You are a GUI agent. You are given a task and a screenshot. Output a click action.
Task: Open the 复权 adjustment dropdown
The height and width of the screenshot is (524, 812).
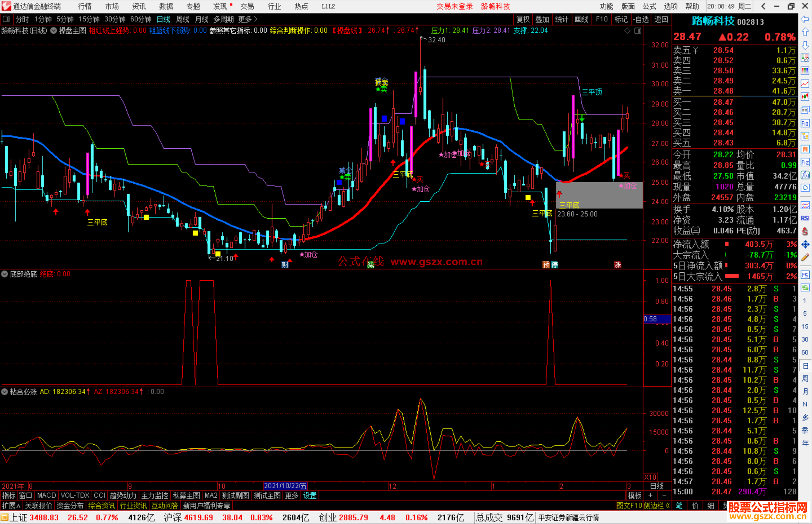[523, 19]
